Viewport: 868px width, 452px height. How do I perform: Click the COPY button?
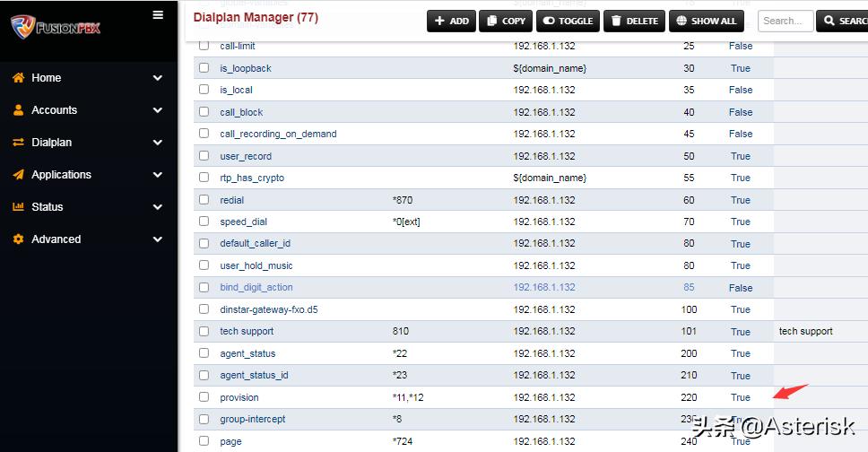(x=506, y=21)
